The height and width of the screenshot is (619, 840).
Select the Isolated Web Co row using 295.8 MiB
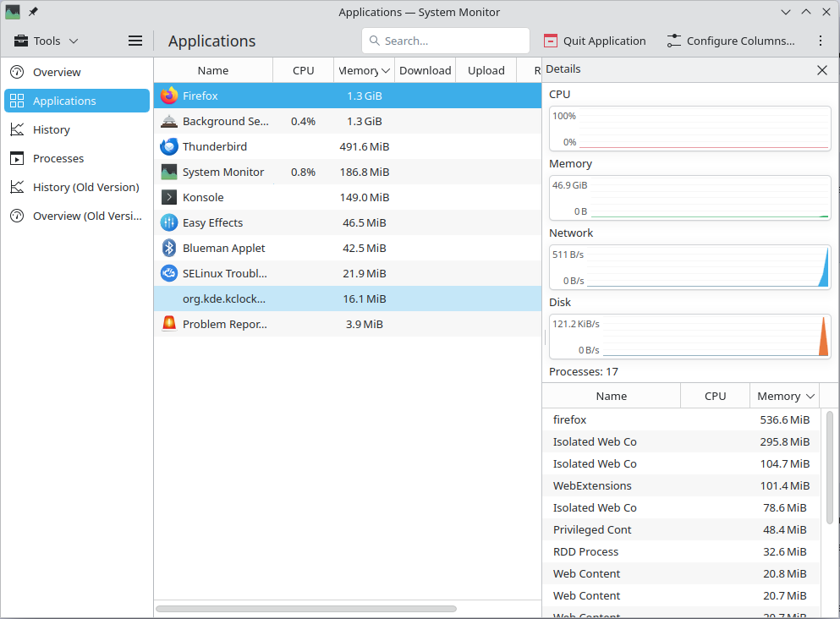point(682,441)
